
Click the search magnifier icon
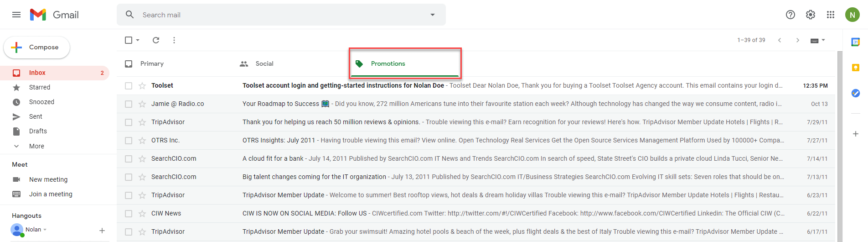tap(130, 15)
